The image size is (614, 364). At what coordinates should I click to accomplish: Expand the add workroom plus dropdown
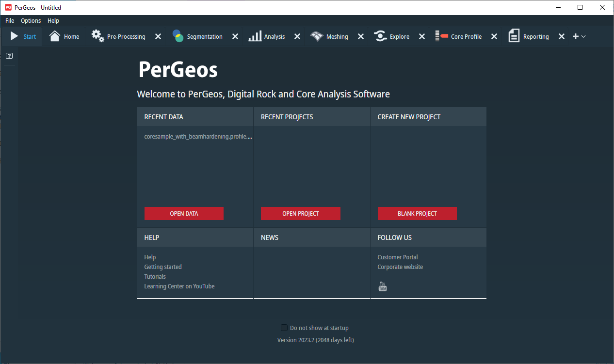click(x=579, y=36)
